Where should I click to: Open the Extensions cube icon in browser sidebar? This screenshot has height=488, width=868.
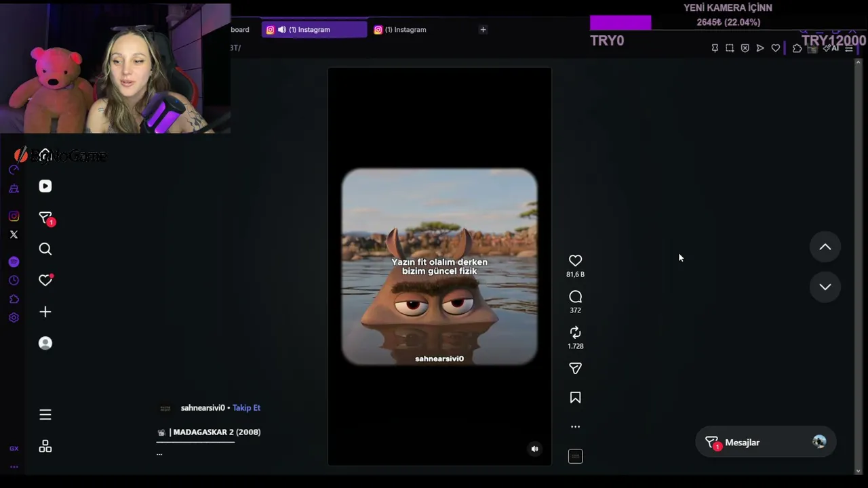click(x=14, y=299)
